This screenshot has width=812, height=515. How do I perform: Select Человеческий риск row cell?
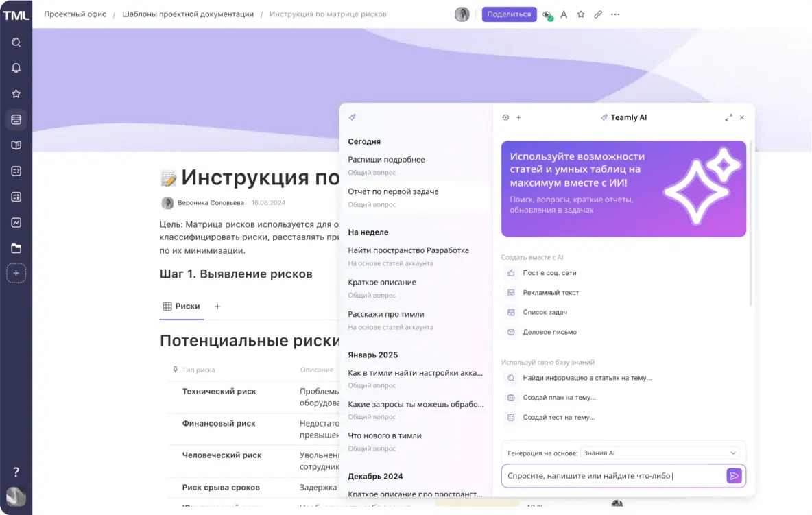pos(222,455)
